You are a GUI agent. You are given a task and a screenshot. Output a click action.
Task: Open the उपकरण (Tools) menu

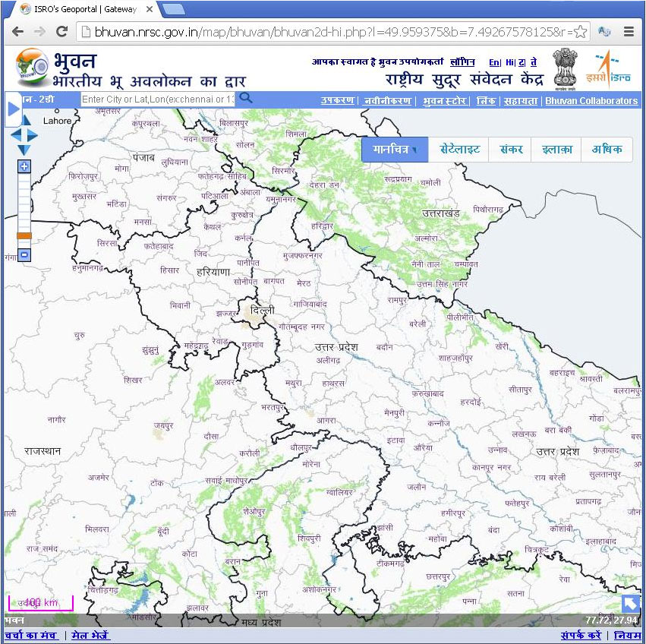point(337,100)
